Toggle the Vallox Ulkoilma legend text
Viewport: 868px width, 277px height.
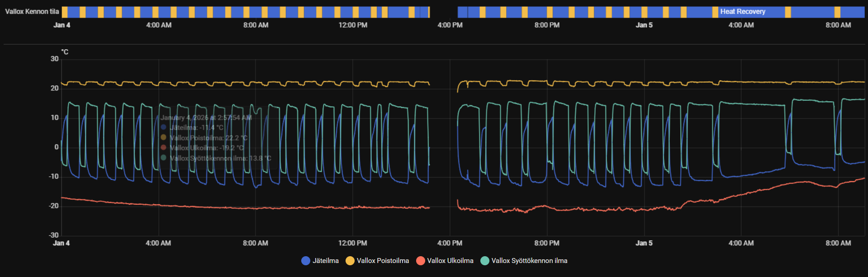click(x=450, y=261)
